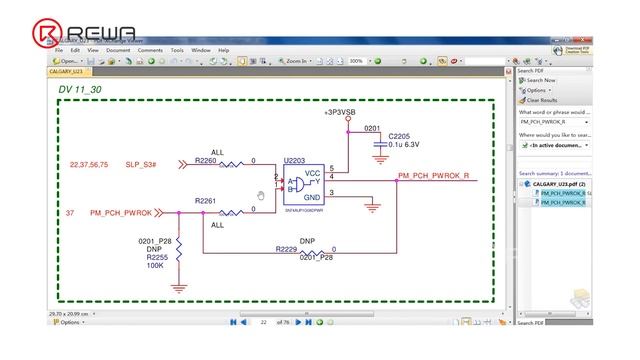Click the red oval stamp icon
Viewport: 640px width, 360px height.
click(454, 61)
